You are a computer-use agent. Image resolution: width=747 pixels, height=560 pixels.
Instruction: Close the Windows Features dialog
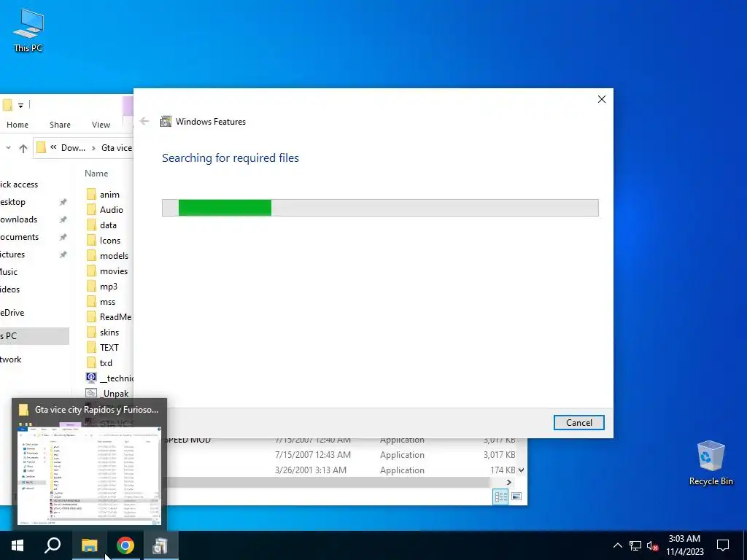(602, 99)
